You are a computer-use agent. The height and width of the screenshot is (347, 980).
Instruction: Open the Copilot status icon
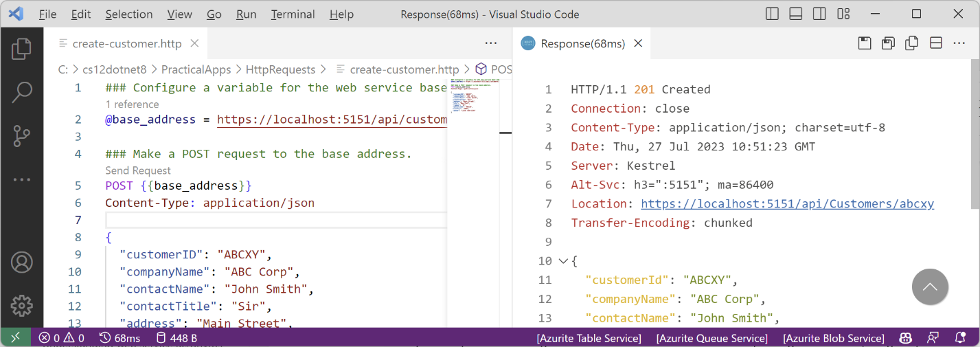906,338
